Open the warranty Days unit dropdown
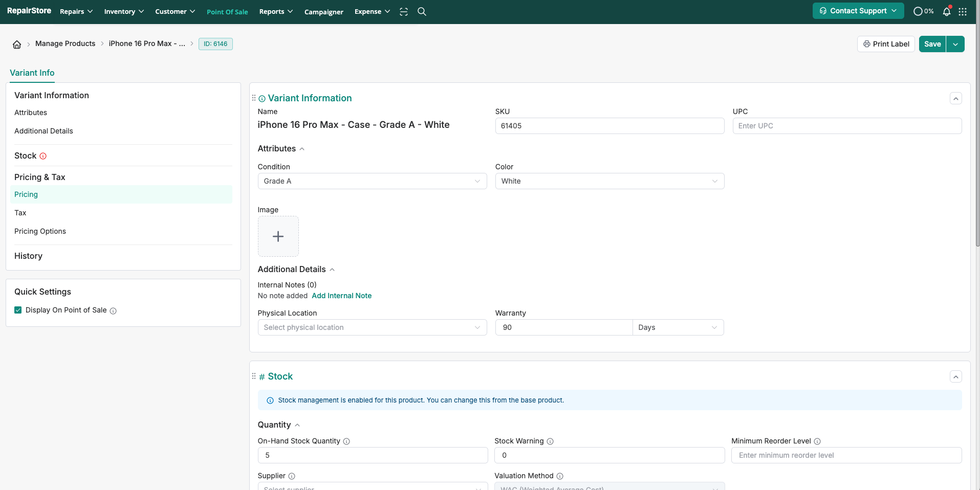Viewport: 980px width, 490px height. click(678, 327)
